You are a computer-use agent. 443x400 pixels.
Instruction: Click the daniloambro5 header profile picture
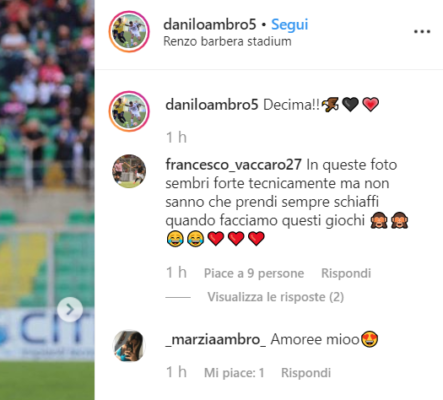tap(129, 32)
